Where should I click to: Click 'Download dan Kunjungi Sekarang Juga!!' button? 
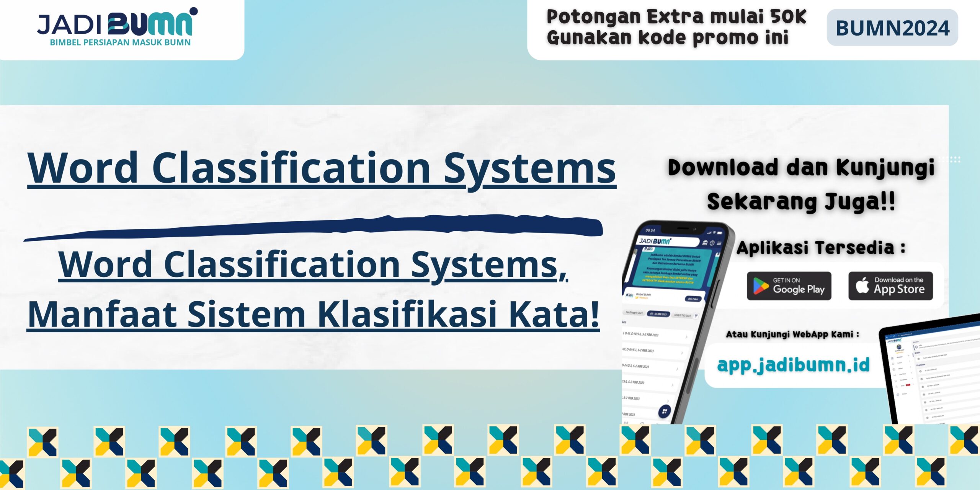pyautogui.click(x=787, y=181)
